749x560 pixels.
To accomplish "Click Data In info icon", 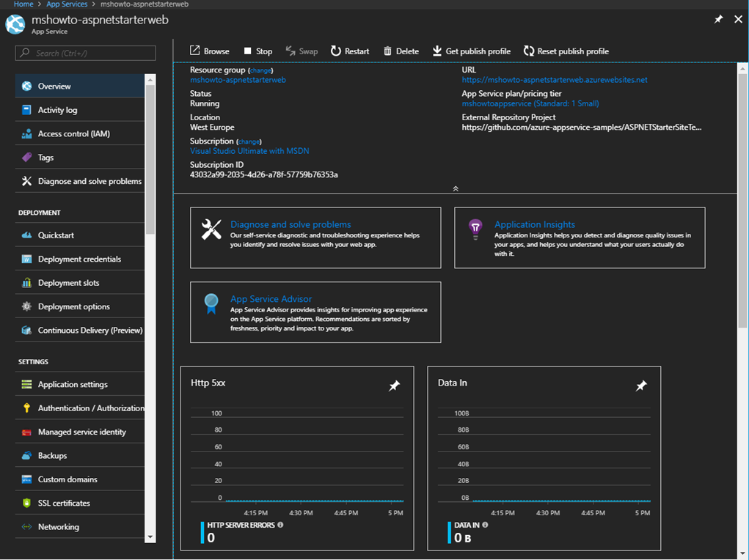I will [486, 525].
